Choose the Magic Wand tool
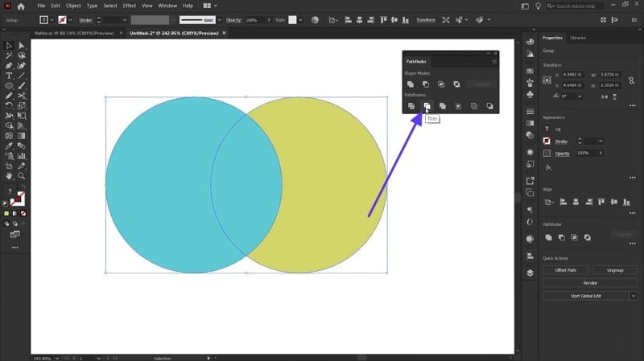 (9, 55)
